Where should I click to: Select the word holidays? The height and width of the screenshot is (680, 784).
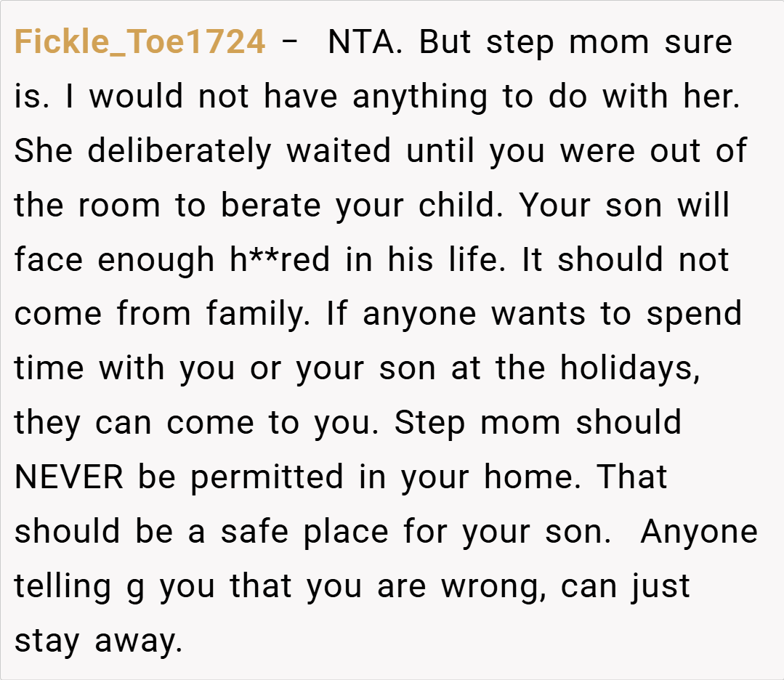coord(629,368)
